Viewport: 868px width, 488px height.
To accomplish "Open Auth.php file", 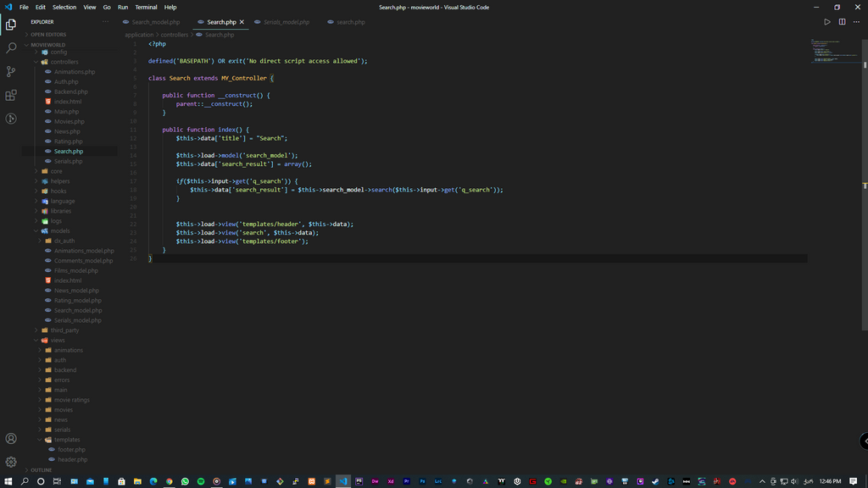I will [x=66, y=82].
